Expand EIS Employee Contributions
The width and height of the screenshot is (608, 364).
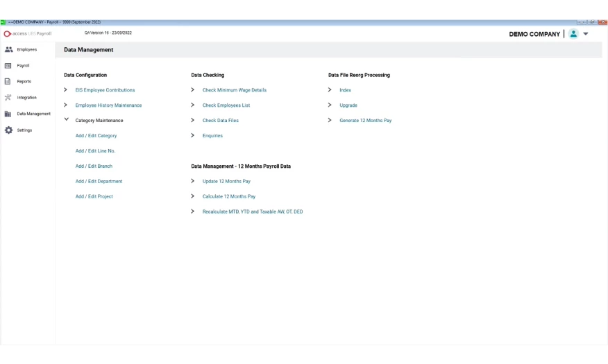(x=66, y=90)
